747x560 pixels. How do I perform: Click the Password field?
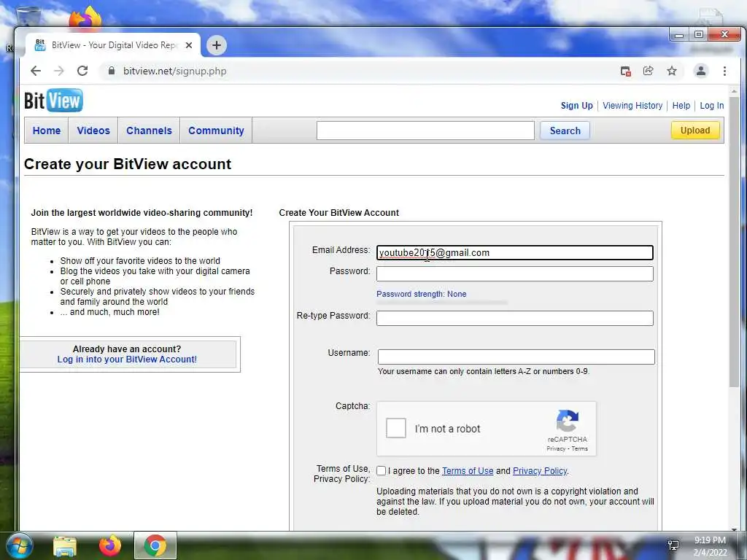pos(514,274)
